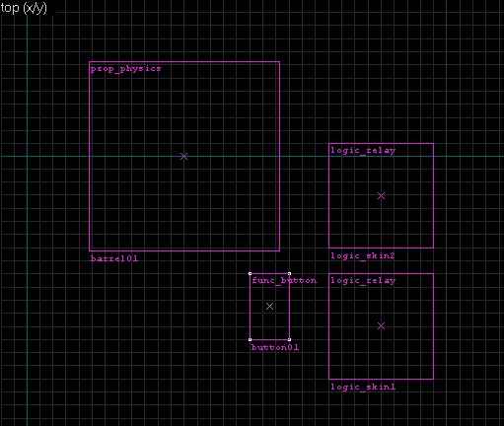Click bottom-right selection handle of func_button
This screenshot has height=426, width=504.
point(289,339)
